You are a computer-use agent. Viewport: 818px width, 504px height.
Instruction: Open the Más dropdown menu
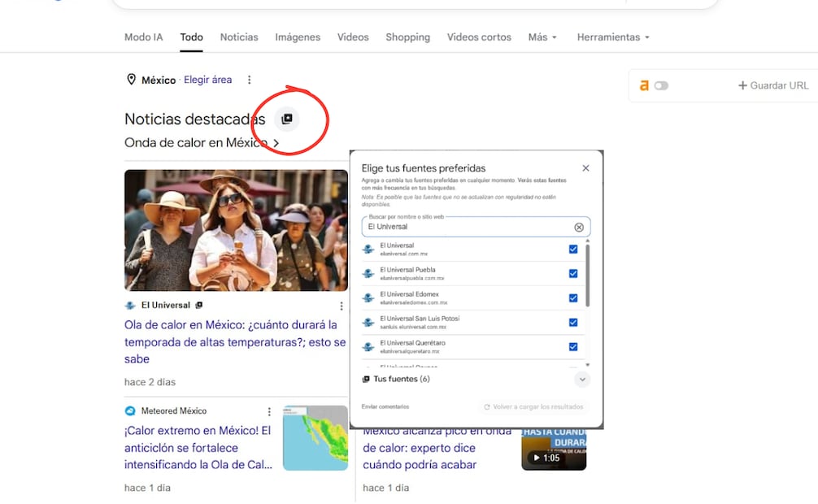542,37
